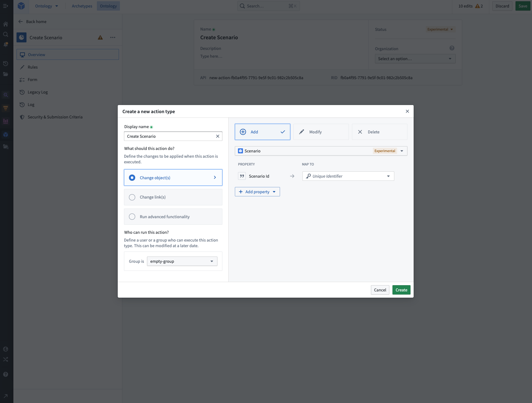Expand the Add property dropdown

coord(257,192)
